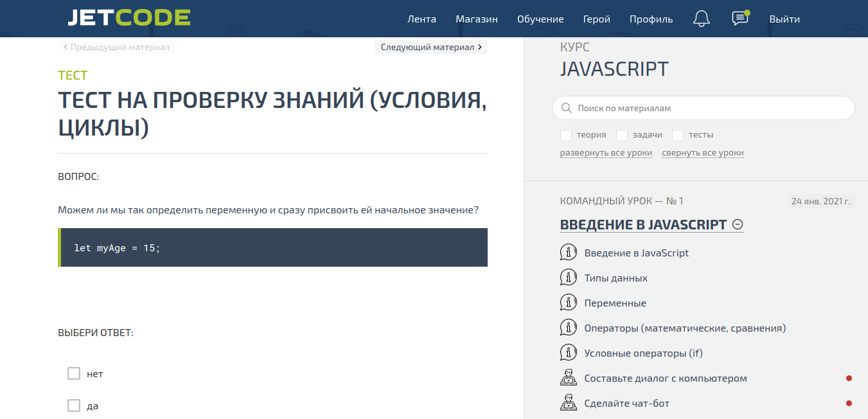Select the «Типы данных» lesson icon
Viewport: 868px width, 419px height.
(x=569, y=277)
